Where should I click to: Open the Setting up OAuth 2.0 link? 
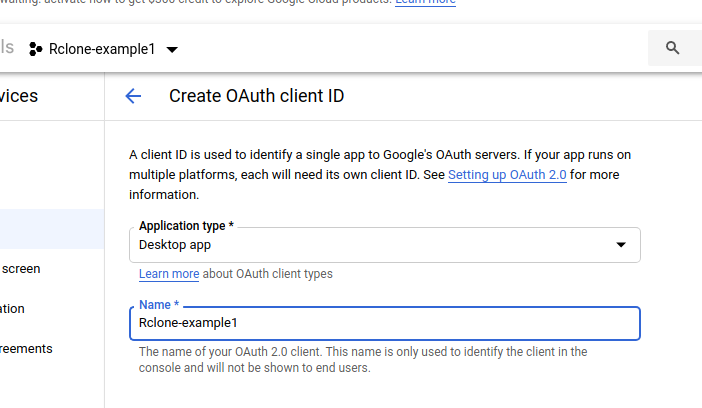click(507, 175)
